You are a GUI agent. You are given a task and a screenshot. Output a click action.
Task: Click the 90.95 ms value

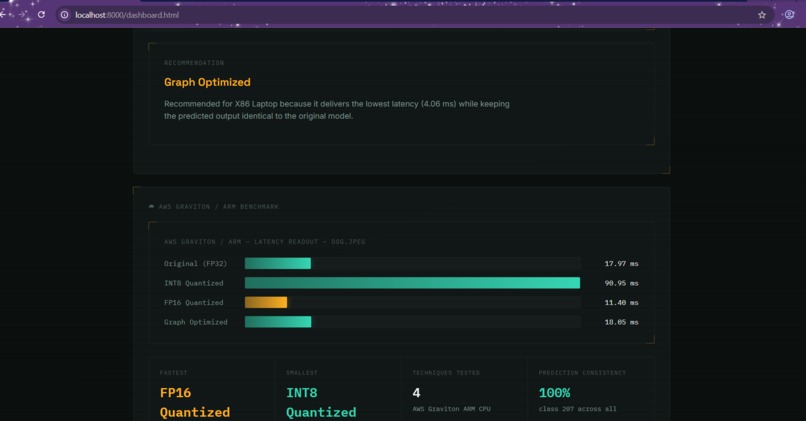click(621, 283)
